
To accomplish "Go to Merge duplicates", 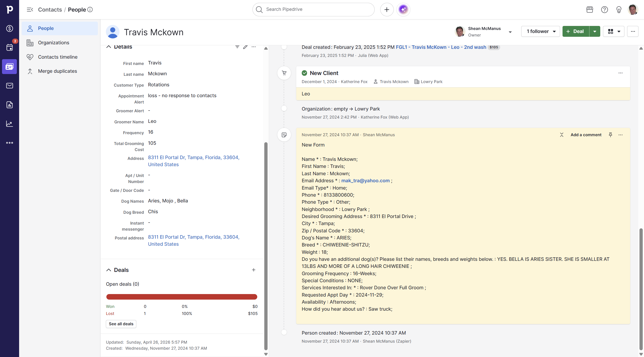I will [x=58, y=71].
